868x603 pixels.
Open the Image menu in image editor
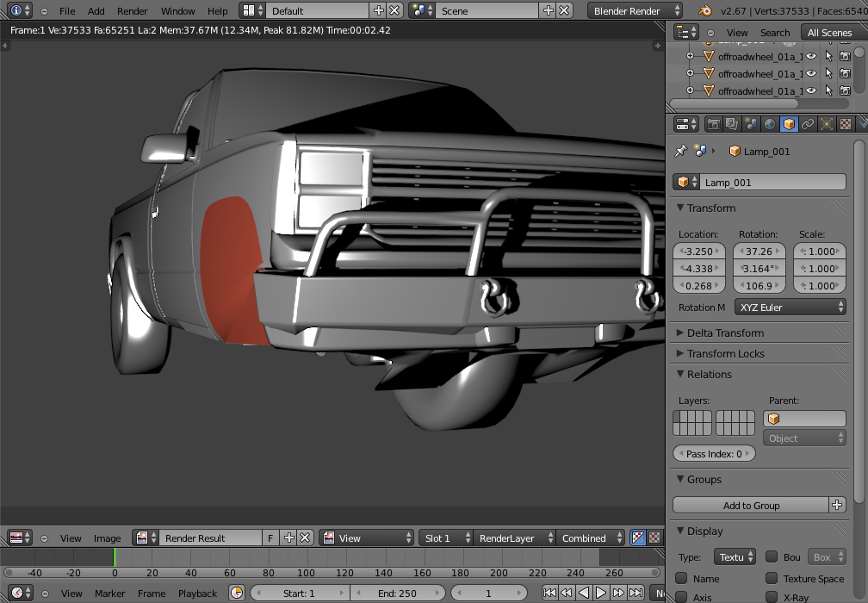click(107, 538)
